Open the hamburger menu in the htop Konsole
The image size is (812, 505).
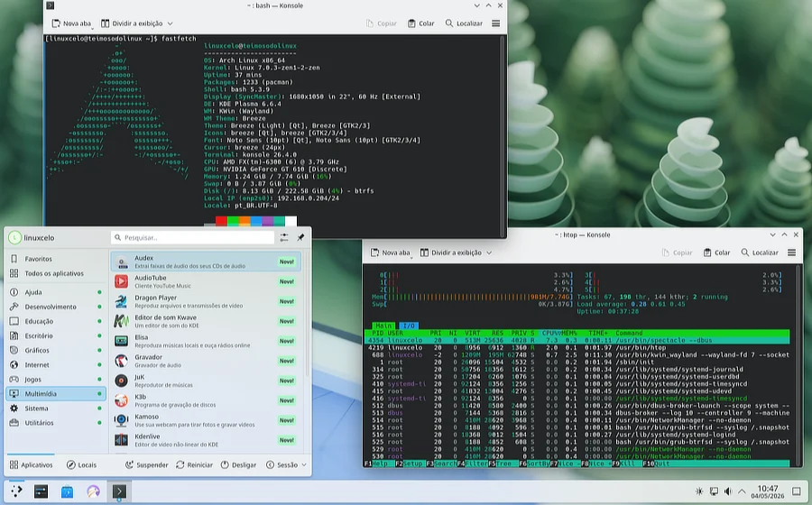point(791,252)
